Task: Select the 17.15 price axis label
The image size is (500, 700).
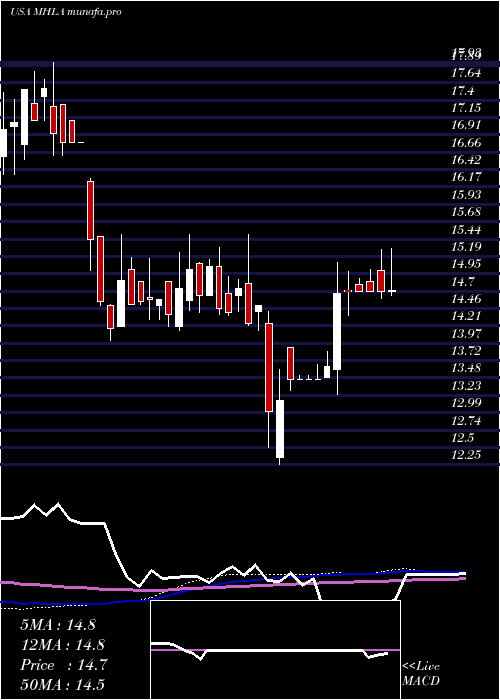Action: tap(466, 108)
